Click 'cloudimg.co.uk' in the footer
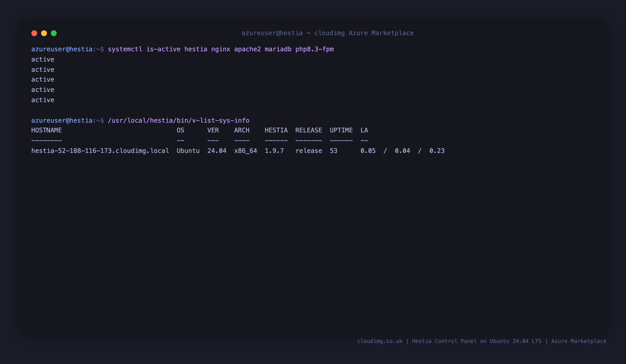 [x=380, y=341]
